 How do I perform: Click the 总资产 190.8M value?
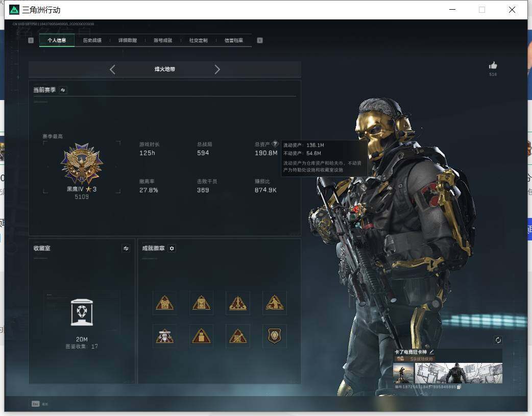click(x=266, y=153)
